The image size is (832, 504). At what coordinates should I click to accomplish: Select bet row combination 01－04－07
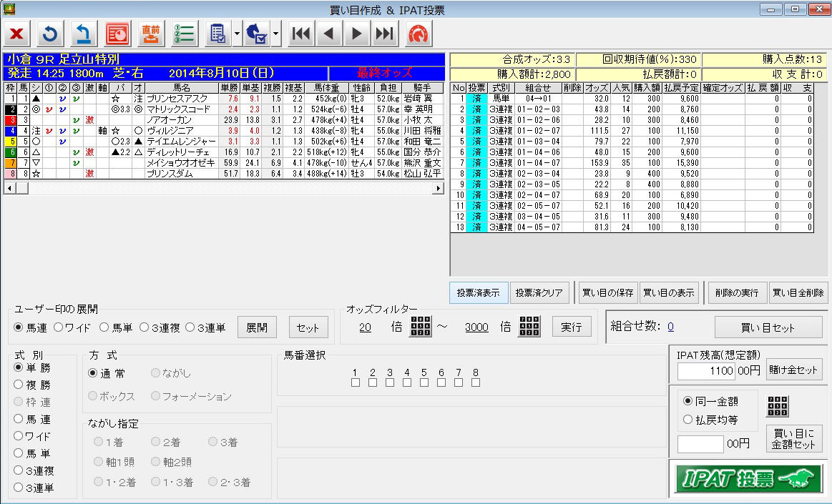pos(632,163)
